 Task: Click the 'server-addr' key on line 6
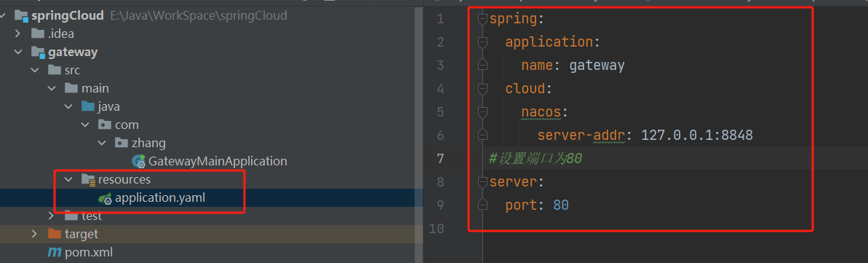(581, 136)
